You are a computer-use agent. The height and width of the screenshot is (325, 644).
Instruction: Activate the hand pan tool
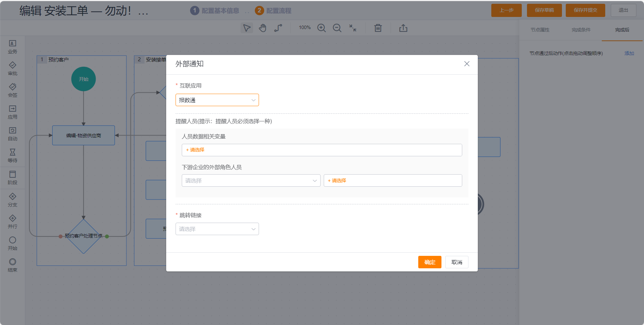point(263,28)
